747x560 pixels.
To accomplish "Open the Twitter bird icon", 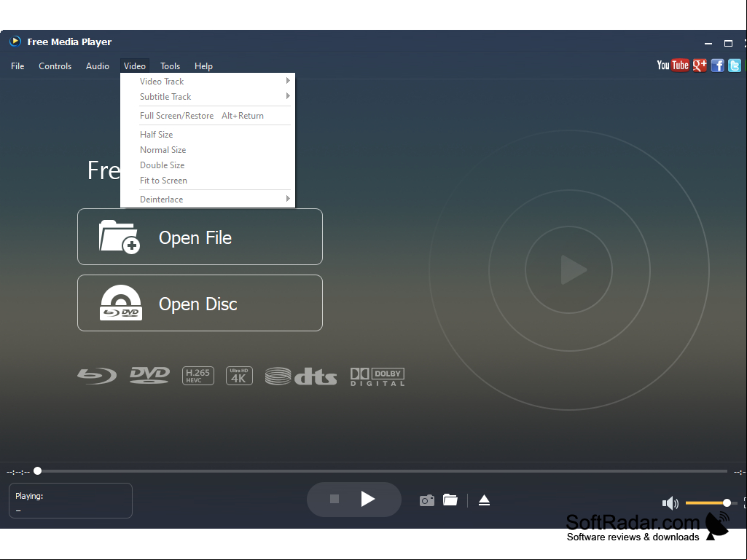I will [x=735, y=66].
